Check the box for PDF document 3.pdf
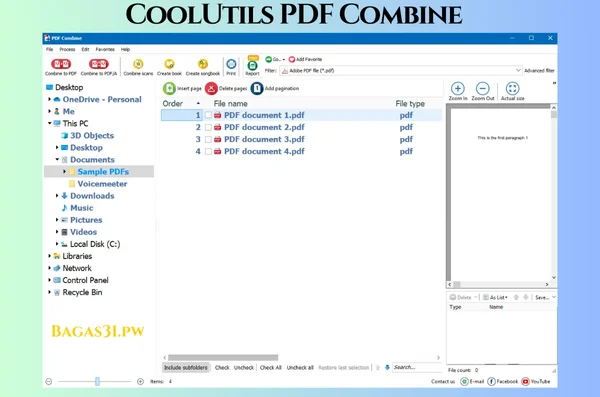This screenshot has width=600, height=397. click(208, 139)
